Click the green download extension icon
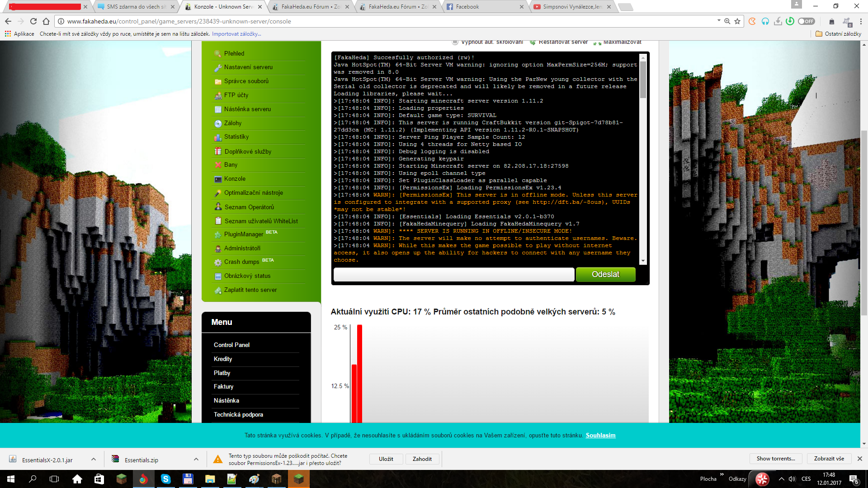The width and height of the screenshot is (868, 488). click(790, 21)
